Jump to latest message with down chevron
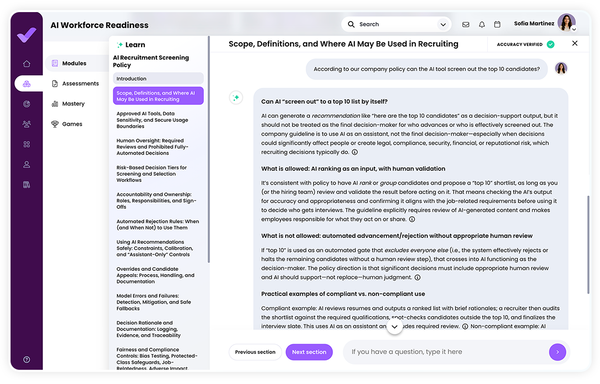The image size is (600, 384). 395,327
